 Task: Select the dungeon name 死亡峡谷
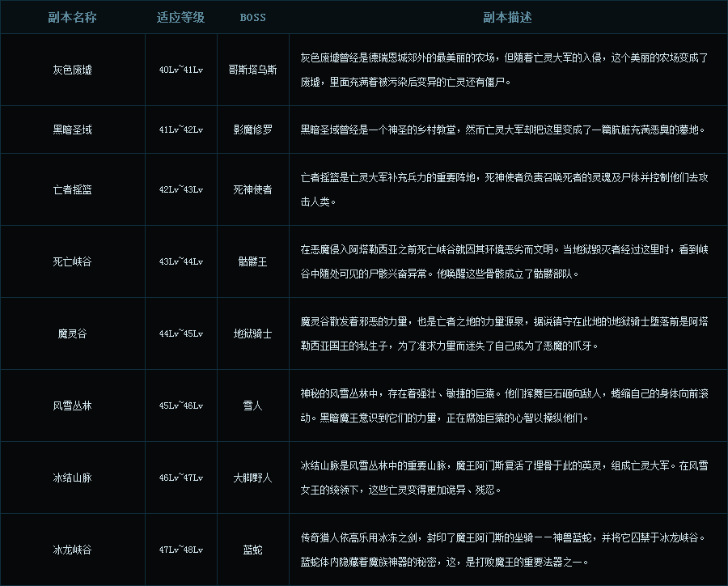tap(73, 261)
